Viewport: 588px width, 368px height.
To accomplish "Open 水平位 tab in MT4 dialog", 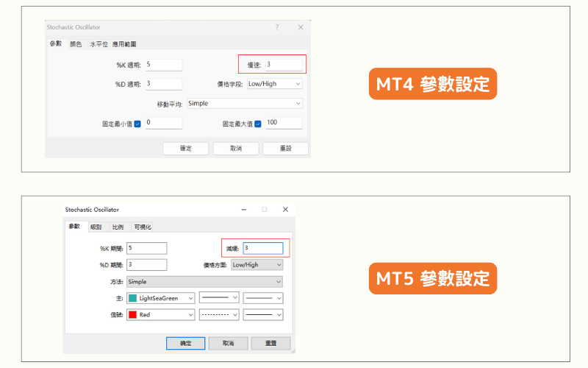I will (x=98, y=44).
